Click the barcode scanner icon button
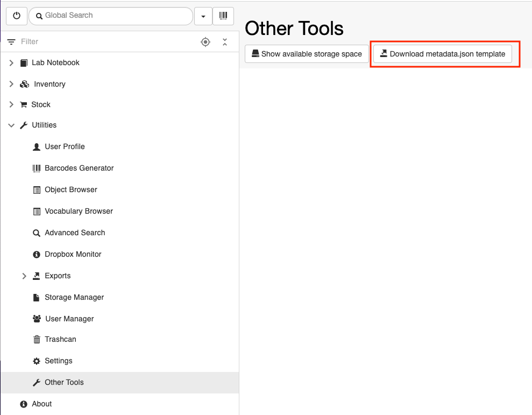Viewport: 532px width, 415px height. (223, 16)
